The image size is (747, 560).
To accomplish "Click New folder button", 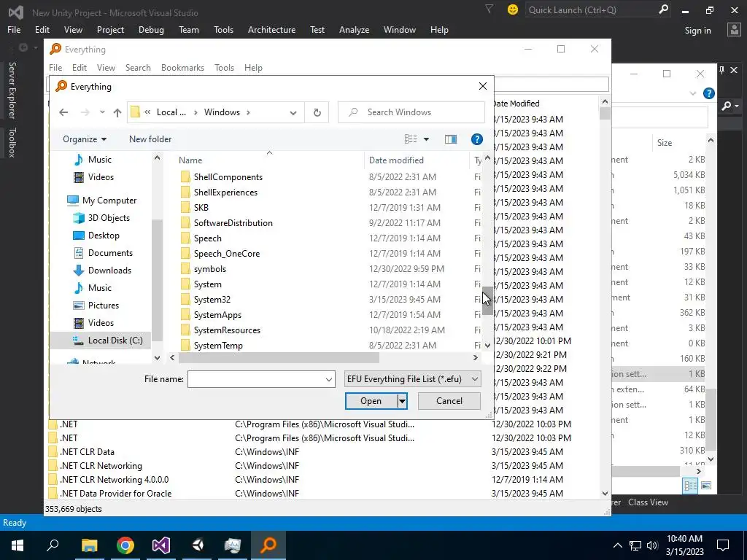I will (x=150, y=139).
